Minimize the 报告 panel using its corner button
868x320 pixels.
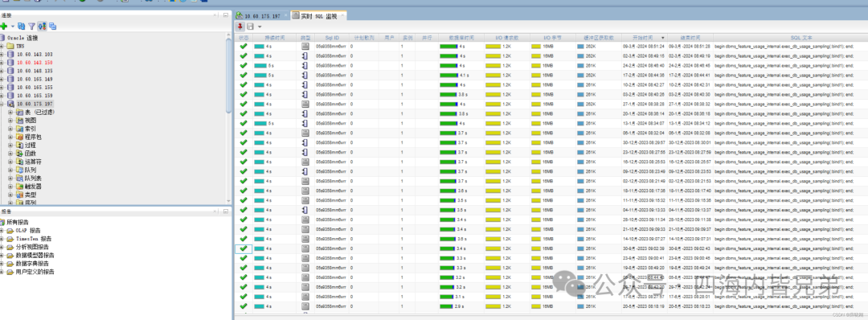226,211
